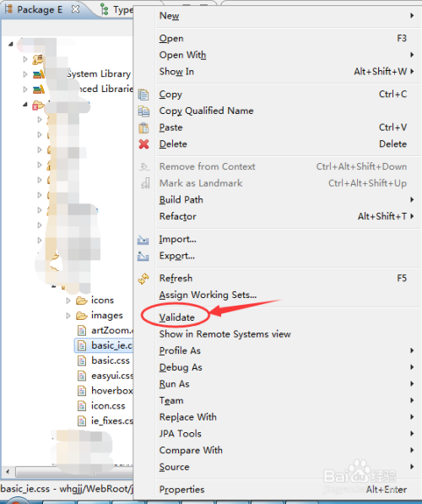
Task: Click the Package Explorer horizontal scrollbar track
Action: point(74,473)
